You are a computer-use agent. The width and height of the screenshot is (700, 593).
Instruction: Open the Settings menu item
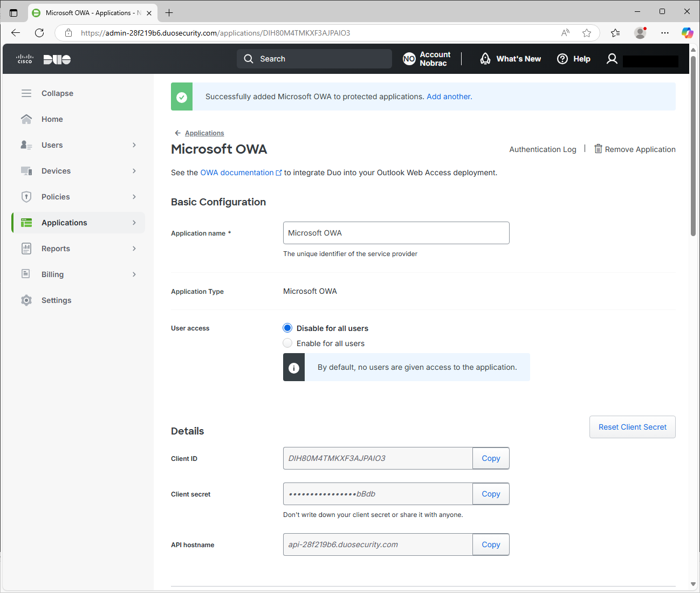(x=78, y=300)
